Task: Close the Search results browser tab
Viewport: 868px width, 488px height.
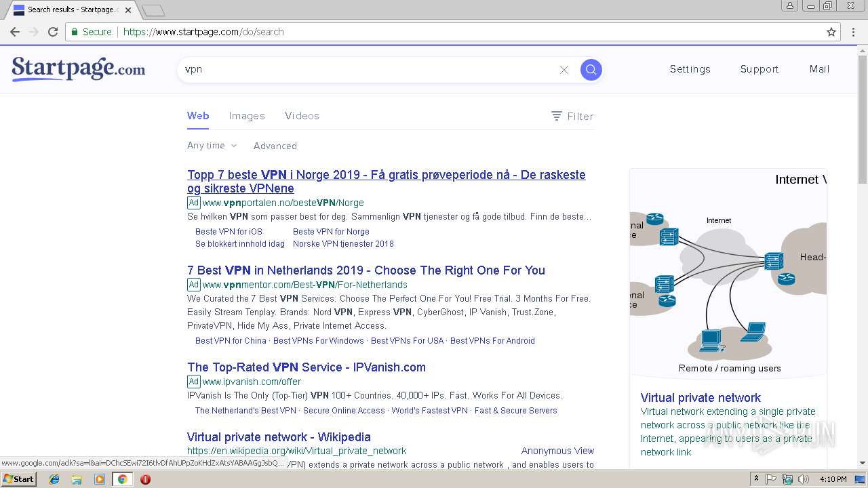Action: point(128,10)
